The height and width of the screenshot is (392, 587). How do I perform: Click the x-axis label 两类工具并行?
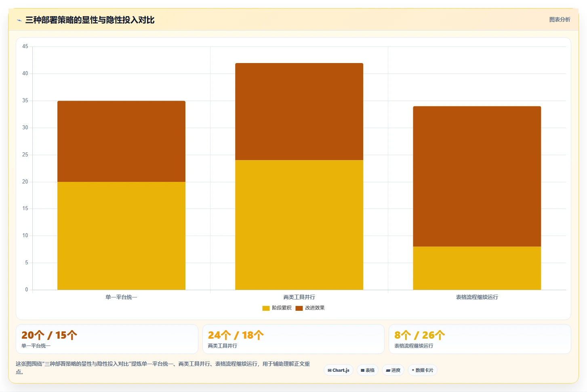click(x=299, y=297)
